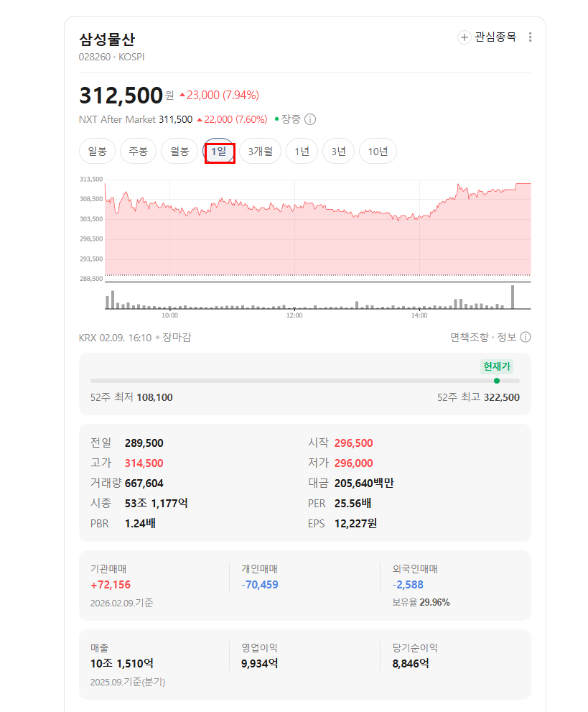Switch chart to 주봉 view

pos(138,151)
